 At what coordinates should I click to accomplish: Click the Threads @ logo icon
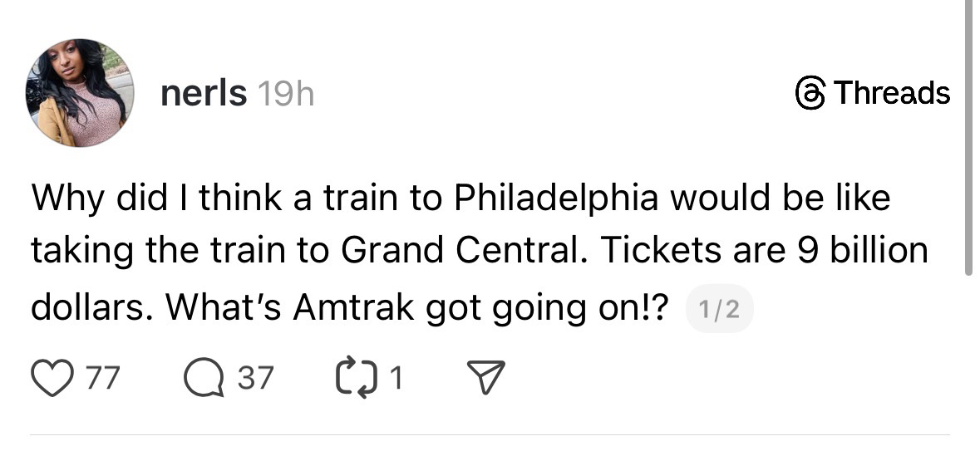point(809,92)
